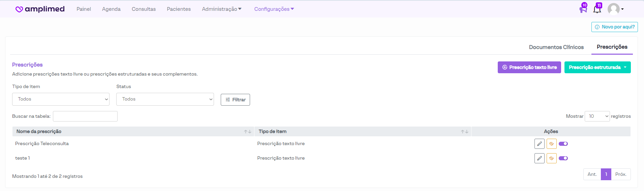Open the Prescrição estruturada dropdown button
644x191 pixels.
[x=597, y=67]
